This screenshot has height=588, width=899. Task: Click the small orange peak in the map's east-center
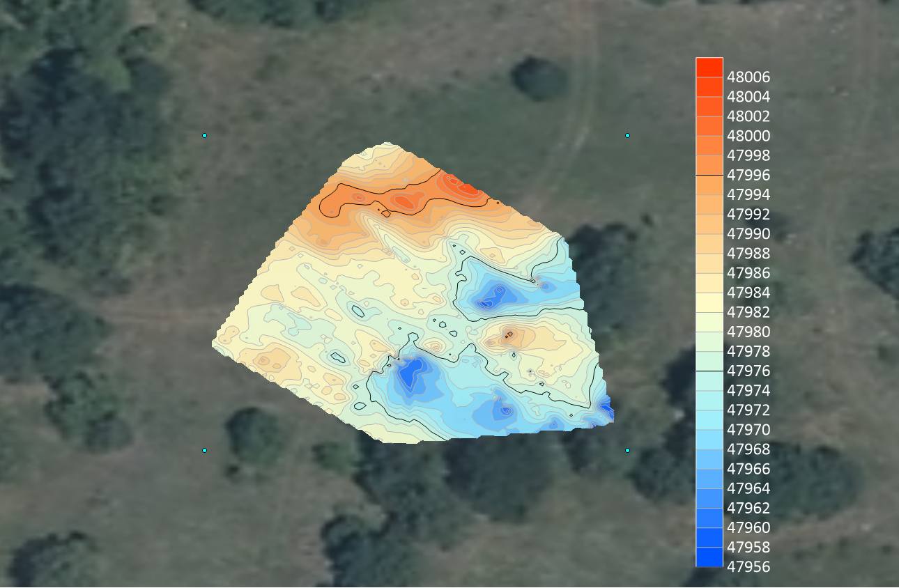[x=508, y=336]
